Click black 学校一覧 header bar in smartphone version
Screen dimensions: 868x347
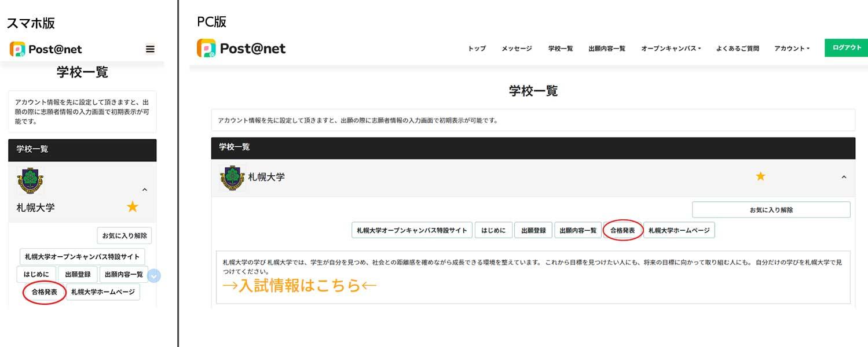pyautogui.click(x=82, y=150)
